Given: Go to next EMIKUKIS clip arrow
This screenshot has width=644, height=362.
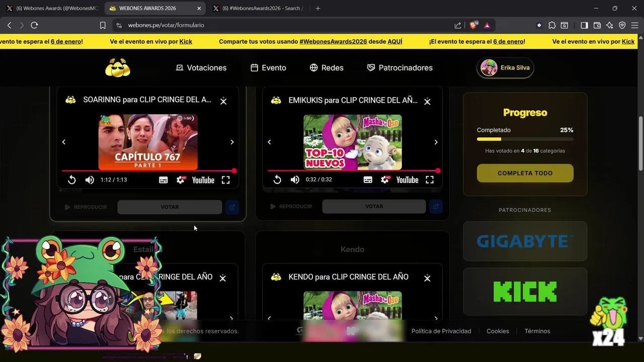Looking at the screenshot, I should pyautogui.click(x=436, y=142).
